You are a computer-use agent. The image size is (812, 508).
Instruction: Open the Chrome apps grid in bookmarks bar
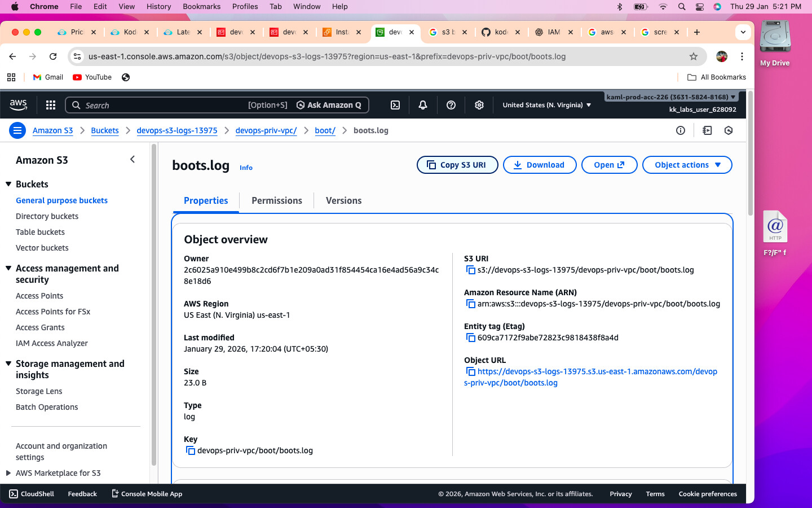(x=11, y=77)
